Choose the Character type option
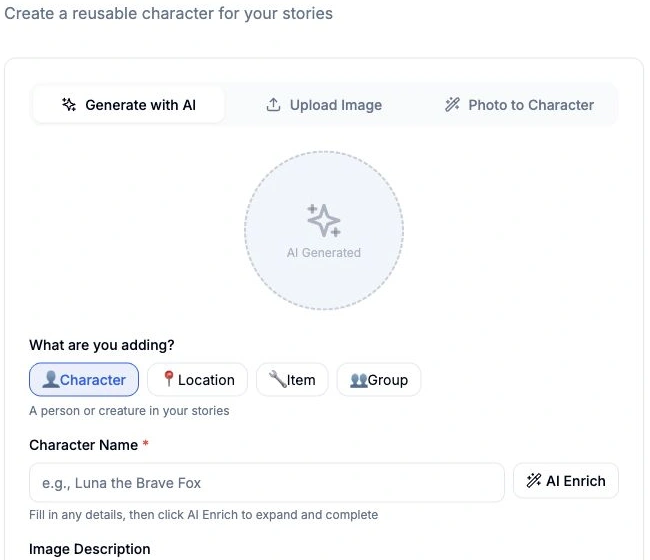650x560 pixels. pyautogui.click(x=84, y=380)
